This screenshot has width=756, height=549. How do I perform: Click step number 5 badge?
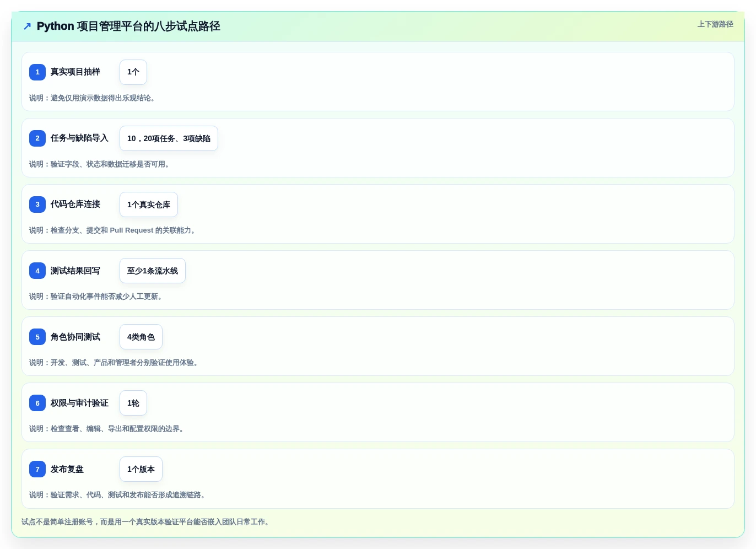(37, 337)
